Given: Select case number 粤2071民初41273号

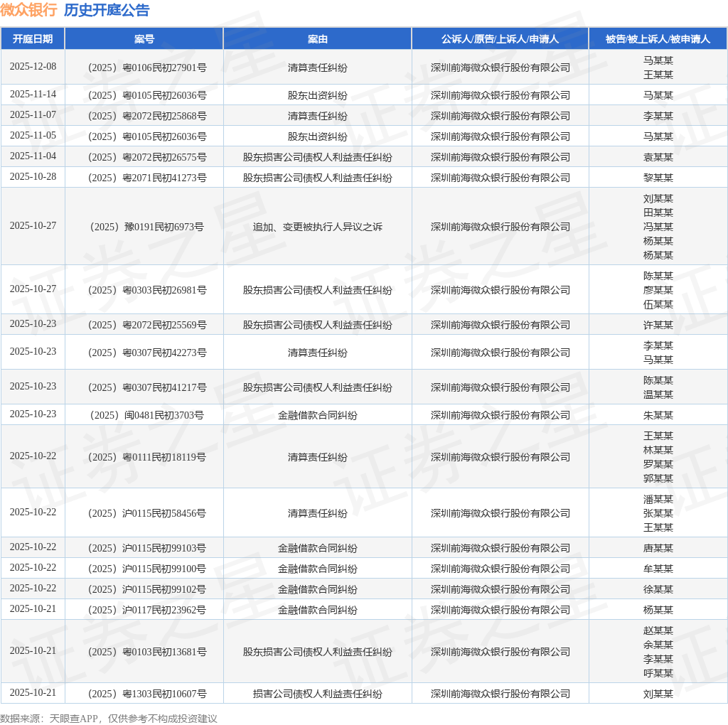Looking at the screenshot, I should point(147,177).
